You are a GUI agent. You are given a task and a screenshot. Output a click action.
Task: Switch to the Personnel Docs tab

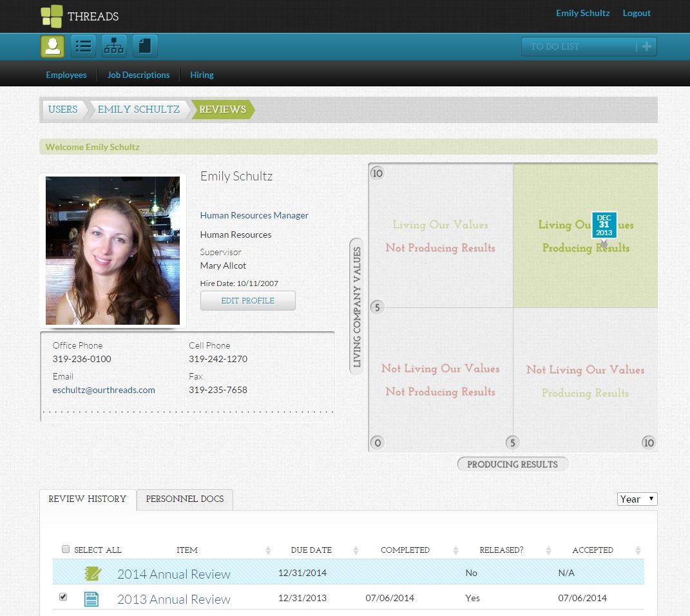click(x=185, y=499)
